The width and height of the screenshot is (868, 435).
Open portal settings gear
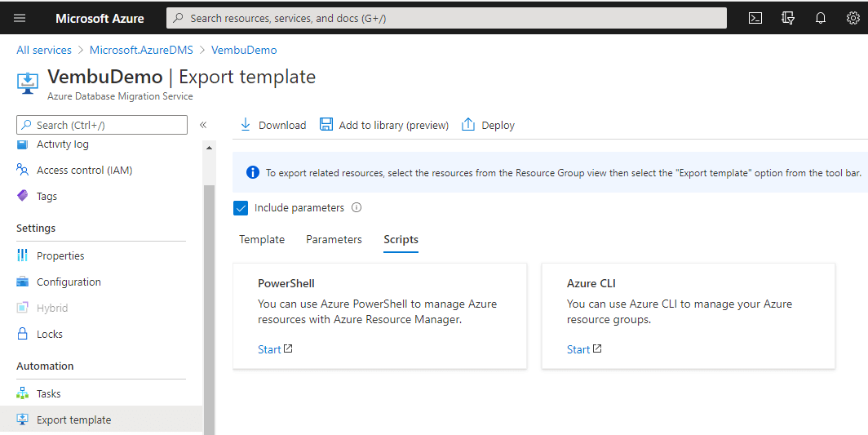click(x=853, y=18)
